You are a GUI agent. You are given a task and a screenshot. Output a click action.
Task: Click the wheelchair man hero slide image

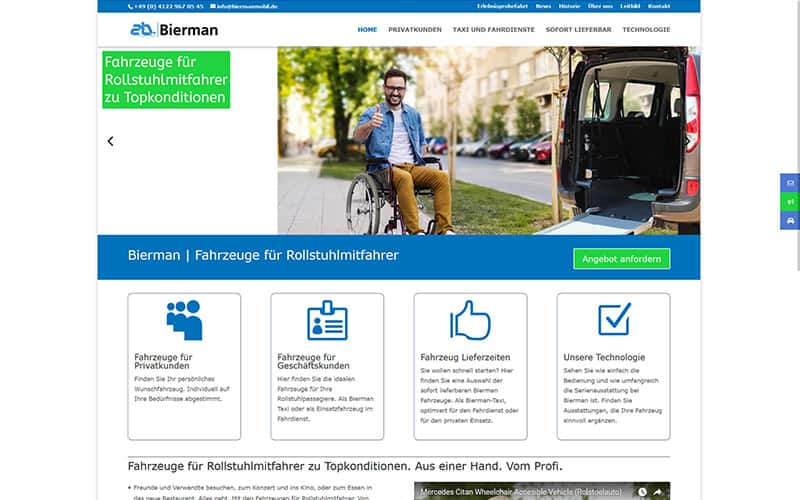[x=488, y=140]
